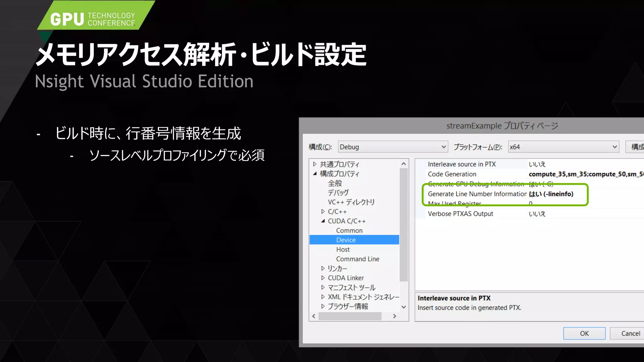644x362 pixels.
Task: Open the x64 platform dropdown
Action: [x=614, y=147]
